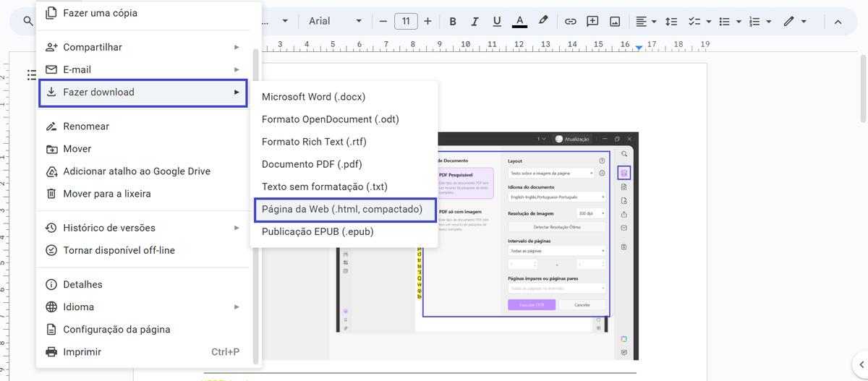868x381 pixels.
Task: Choose Documento PDF (.pdf) download option
Action: [x=312, y=164]
